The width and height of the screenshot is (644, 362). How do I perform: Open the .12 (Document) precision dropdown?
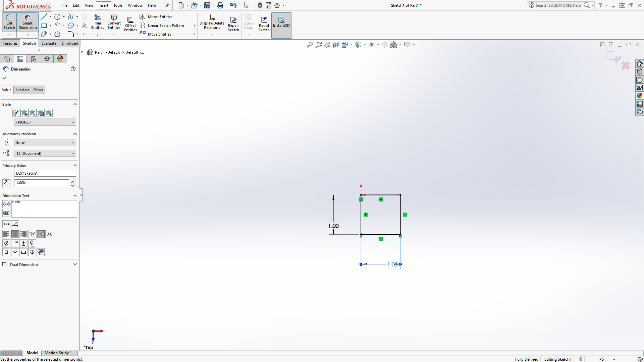45,153
